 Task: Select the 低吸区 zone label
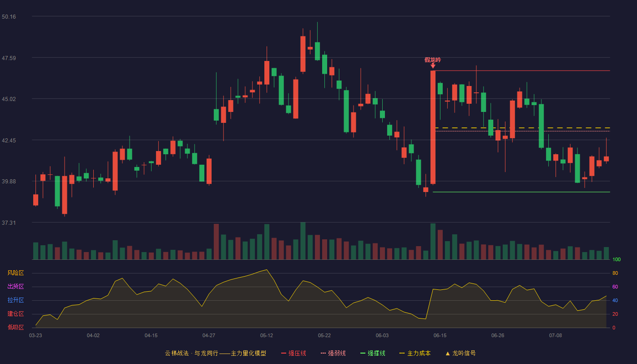(15, 327)
